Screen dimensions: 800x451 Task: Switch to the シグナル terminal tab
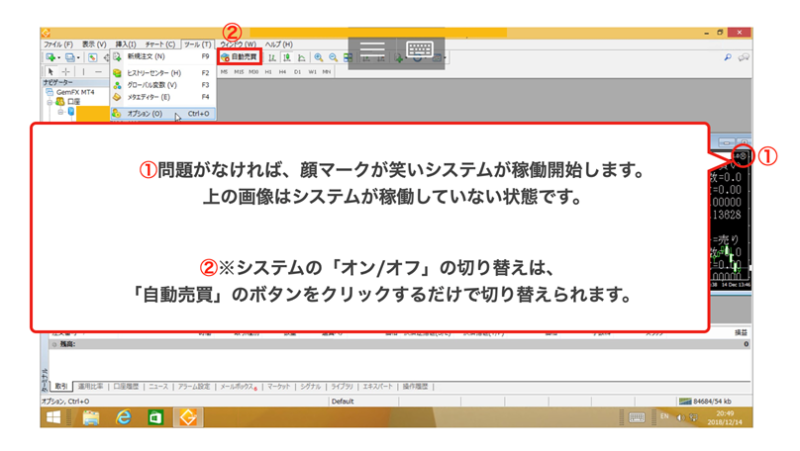310,387
